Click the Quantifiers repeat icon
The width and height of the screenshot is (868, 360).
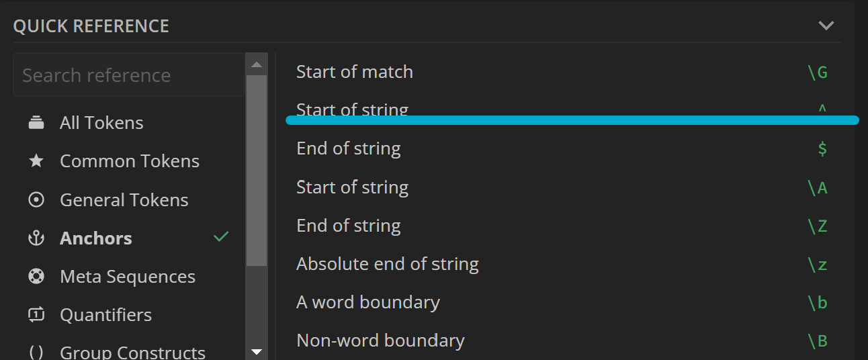click(x=36, y=315)
